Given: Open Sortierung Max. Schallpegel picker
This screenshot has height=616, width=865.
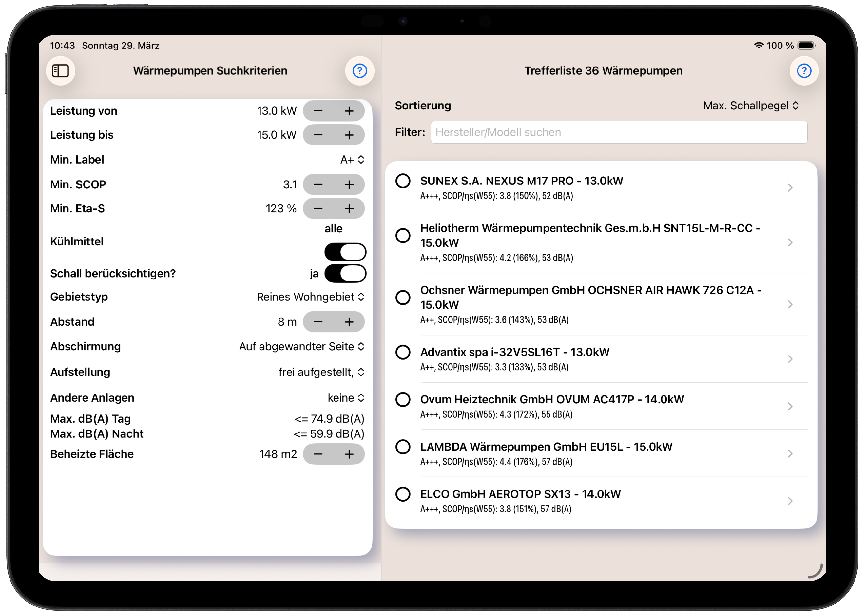Looking at the screenshot, I should click(750, 106).
